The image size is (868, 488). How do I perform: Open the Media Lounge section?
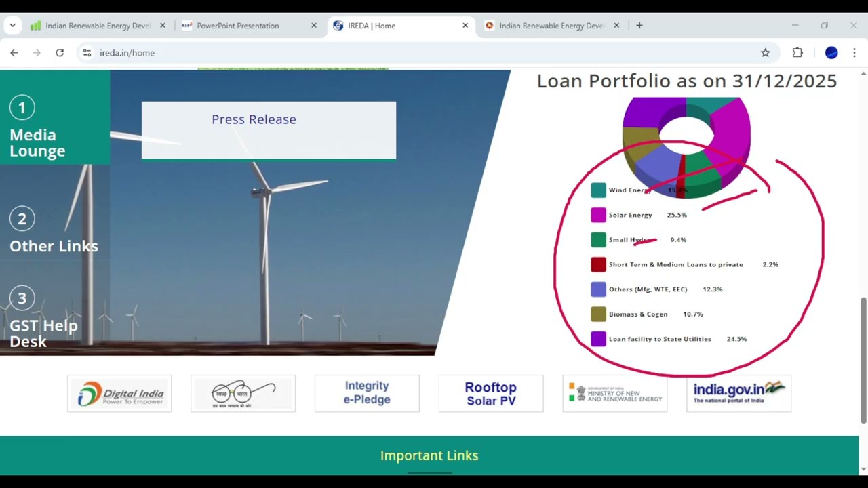click(37, 143)
